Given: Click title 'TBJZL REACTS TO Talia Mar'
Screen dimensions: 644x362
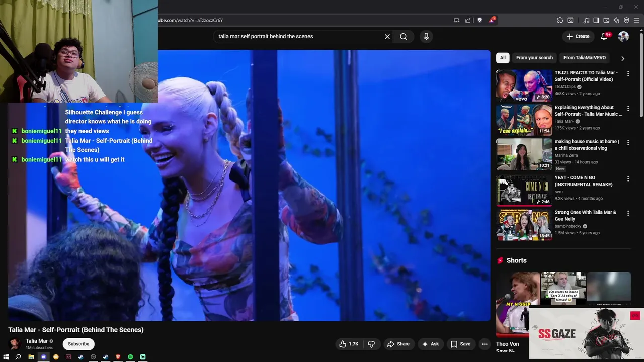Looking at the screenshot, I should click(586, 76).
